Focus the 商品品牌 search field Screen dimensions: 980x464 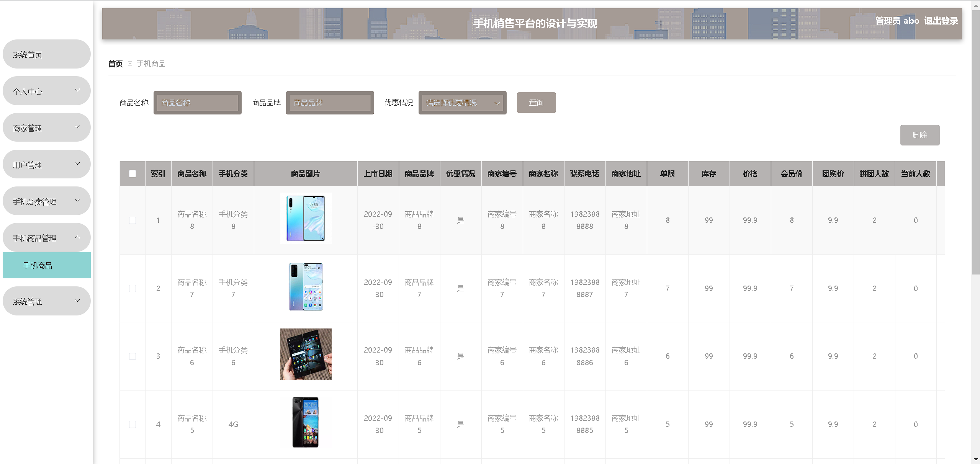[x=330, y=103]
